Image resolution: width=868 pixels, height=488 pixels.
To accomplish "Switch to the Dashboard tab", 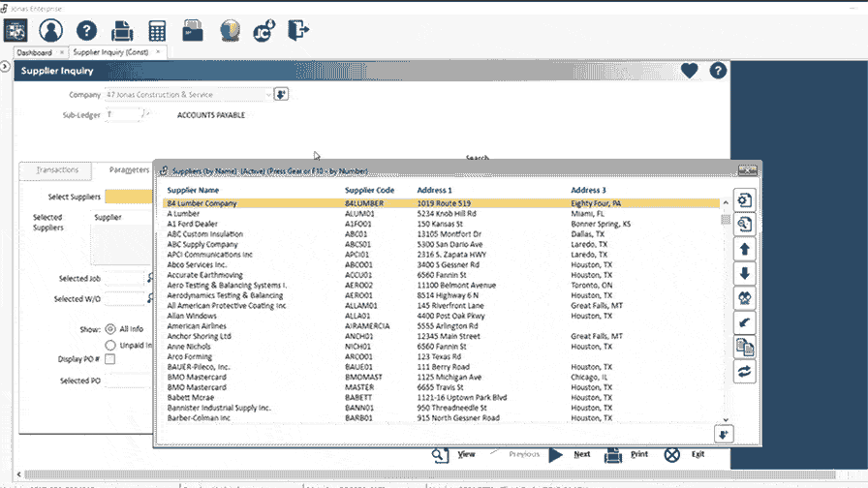I will point(34,52).
